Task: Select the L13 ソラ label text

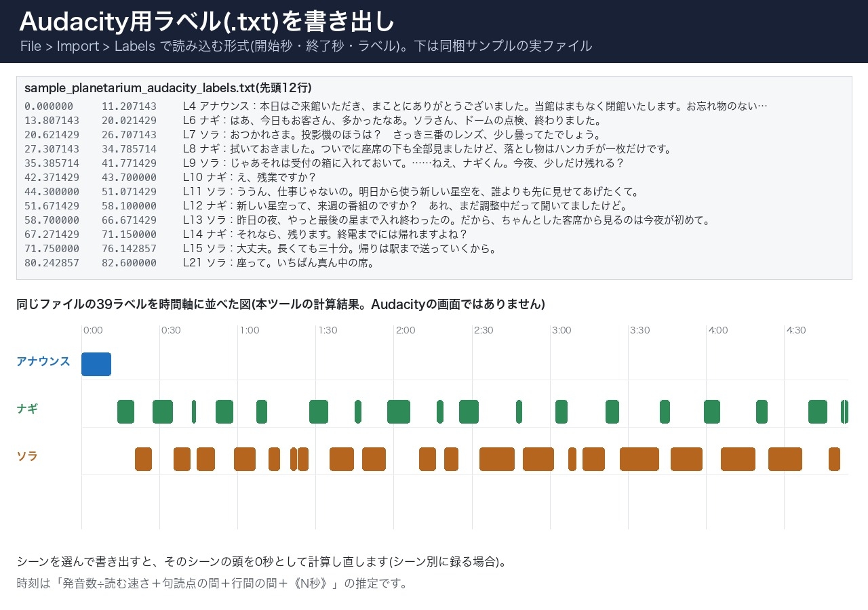Action: coord(447,220)
